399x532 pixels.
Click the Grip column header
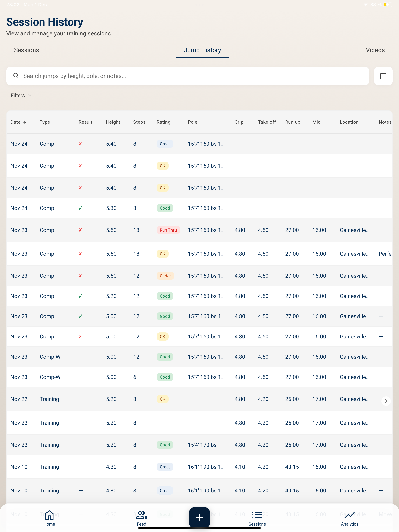(x=239, y=122)
